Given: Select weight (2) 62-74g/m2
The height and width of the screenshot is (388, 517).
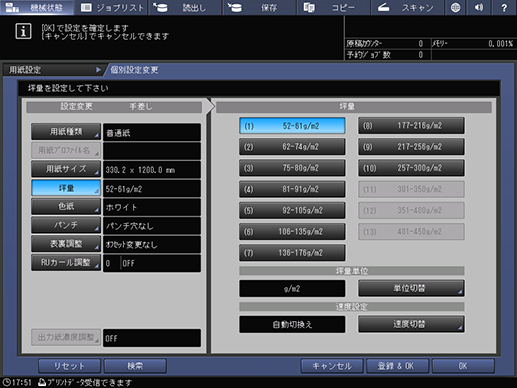Looking at the screenshot, I should 292,147.
